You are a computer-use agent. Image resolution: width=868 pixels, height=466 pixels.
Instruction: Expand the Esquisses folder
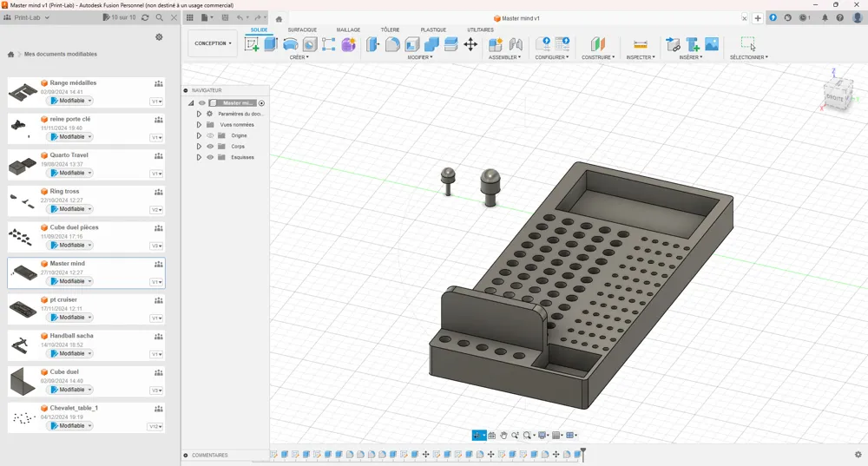pos(199,157)
